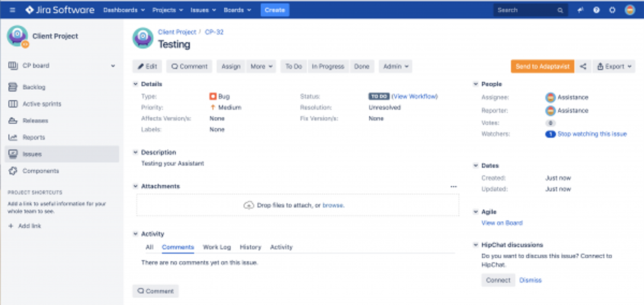Collapse the Activity section
Viewport: 644px width, 305px height.
[x=135, y=234]
